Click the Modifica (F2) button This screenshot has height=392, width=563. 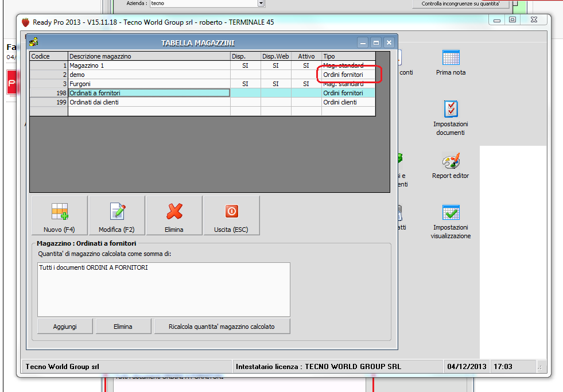point(117,215)
